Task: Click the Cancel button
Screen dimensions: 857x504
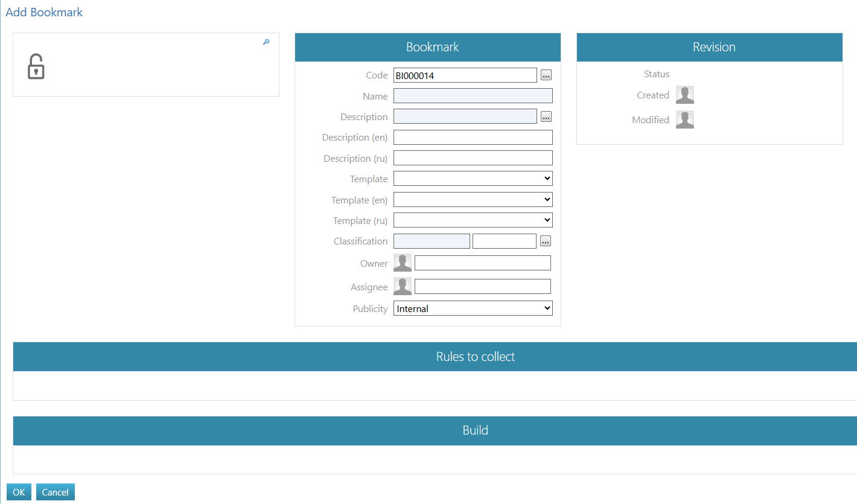Action: click(55, 492)
